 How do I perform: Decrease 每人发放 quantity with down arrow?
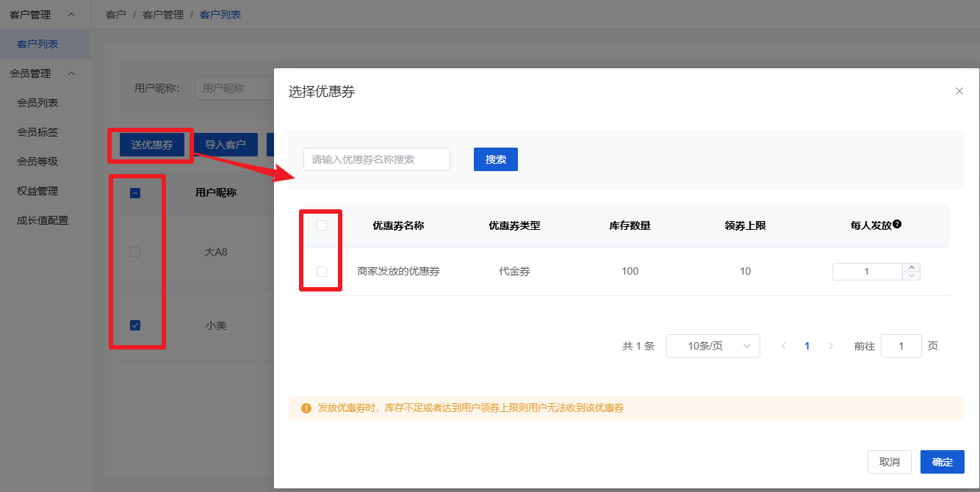[911, 276]
